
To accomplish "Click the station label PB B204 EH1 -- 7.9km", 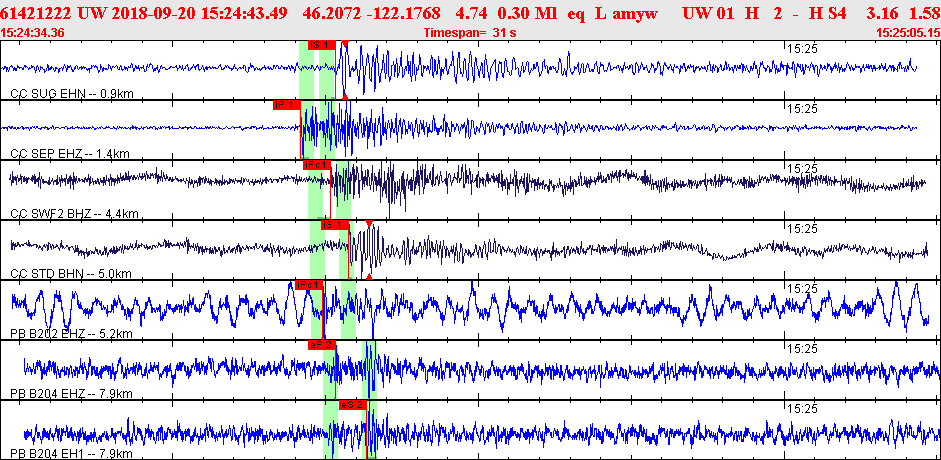I will click(x=71, y=453).
